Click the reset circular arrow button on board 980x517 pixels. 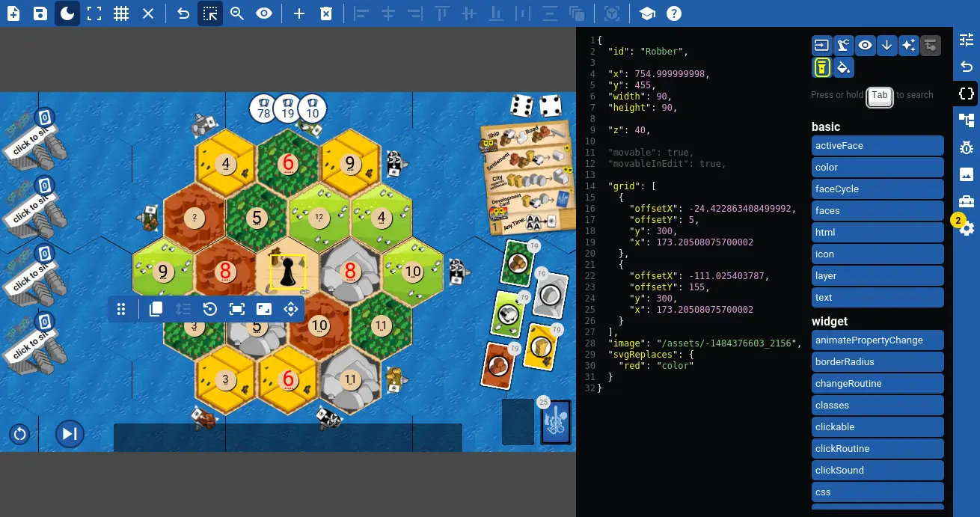(19, 434)
